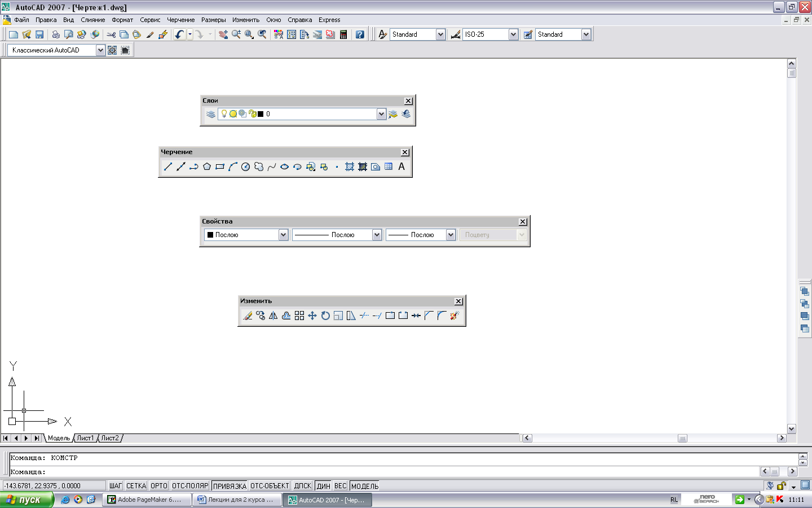Expand the Undo history dropdown arrow
This screenshot has height=508, width=812.
pos(190,34)
